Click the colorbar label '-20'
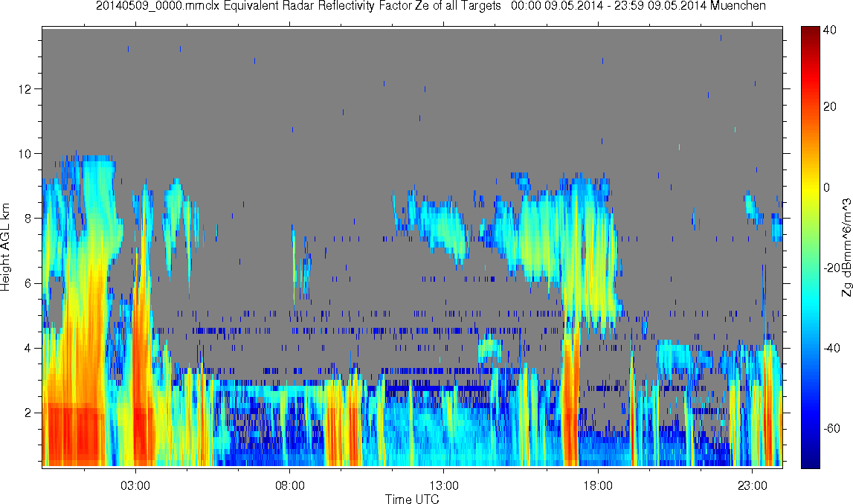The height and width of the screenshot is (504, 853). coord(831,268)
